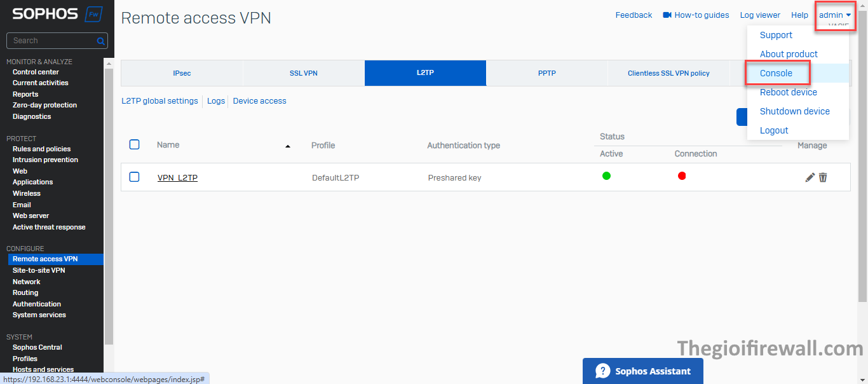
Task: Check the VPN_L2TP row checkbox
Action: pyautogui.click(x=134, y=177)
